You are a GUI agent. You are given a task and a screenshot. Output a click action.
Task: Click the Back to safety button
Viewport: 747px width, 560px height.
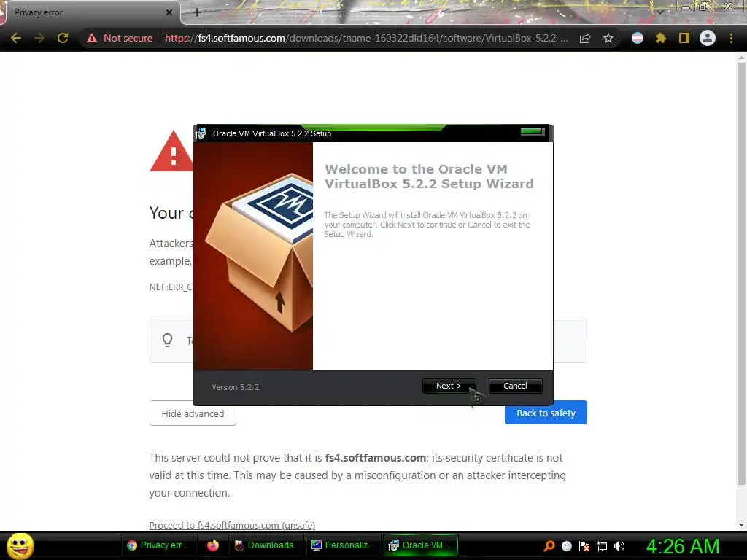click(546, 413)
